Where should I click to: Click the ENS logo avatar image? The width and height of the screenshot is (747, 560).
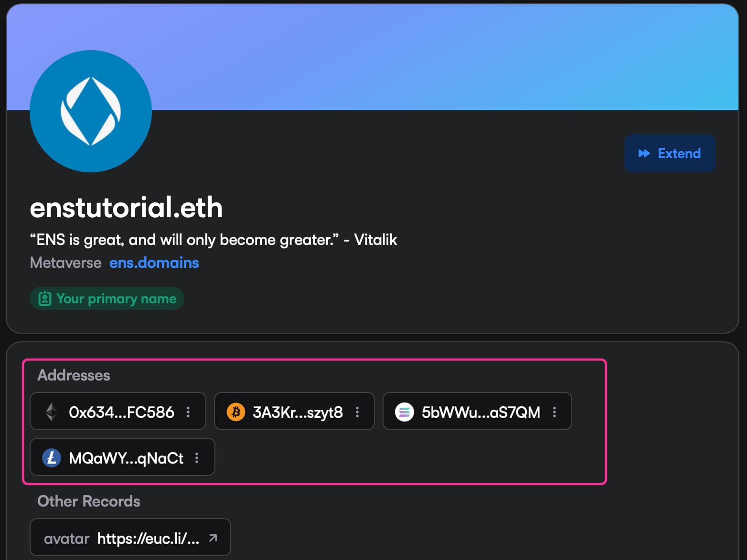pos(91,111)
